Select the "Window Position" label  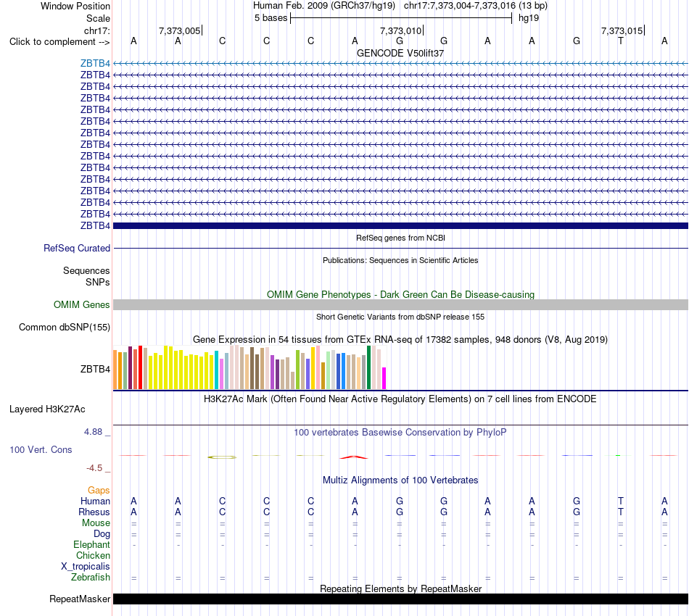75,6
